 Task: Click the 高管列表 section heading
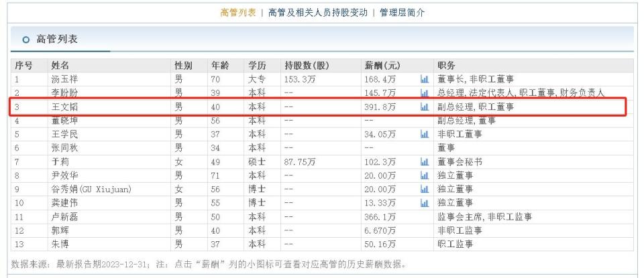56,40
